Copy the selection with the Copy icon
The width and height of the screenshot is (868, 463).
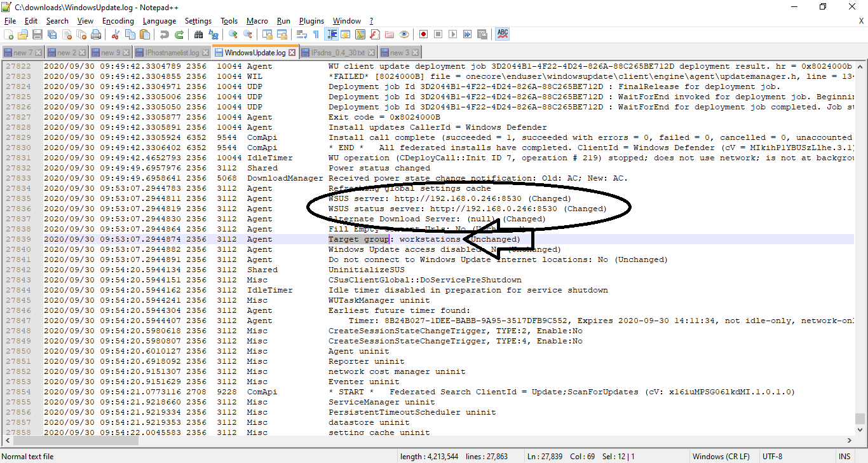point(130,34)
